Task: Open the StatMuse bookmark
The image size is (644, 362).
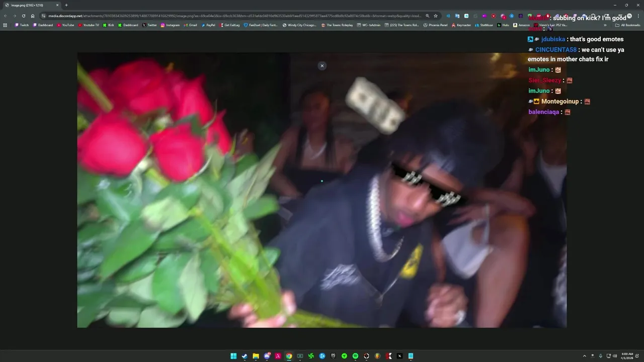Action: click(484, 25)
